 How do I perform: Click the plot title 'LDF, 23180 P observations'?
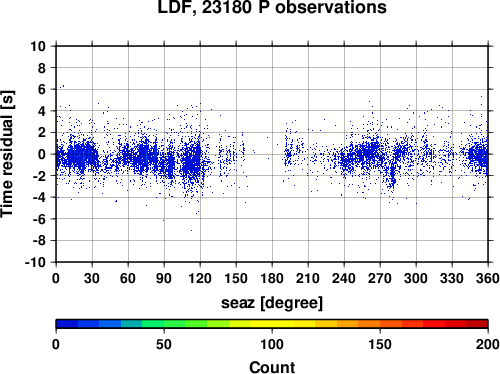[x=272, y=7]
